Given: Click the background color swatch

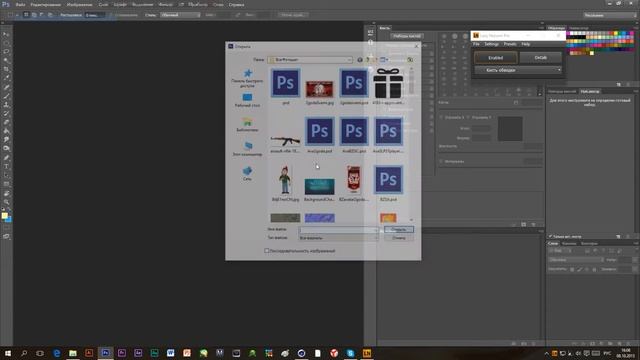Looking at the screenshot, I should (9, 220).
